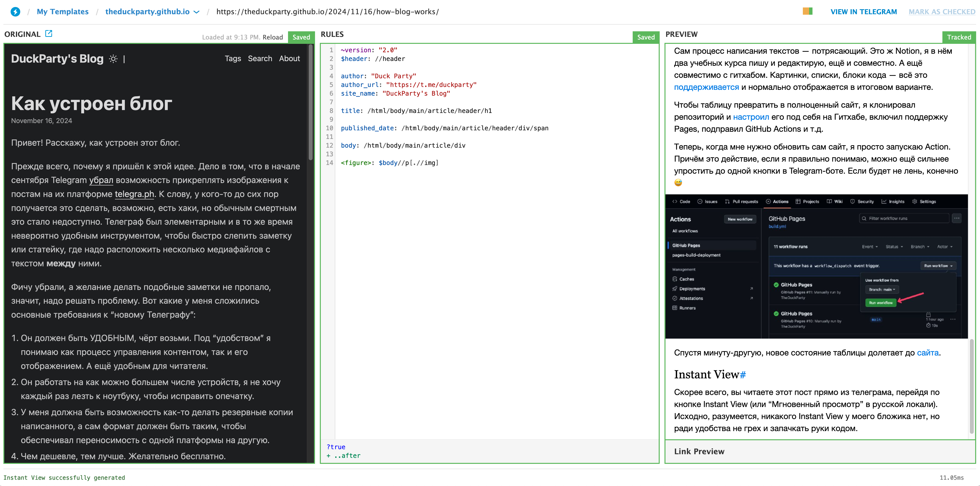Image resolution: width=980 pixels, height=486 pixels.
Task: Open the blog's Tags menu item
Action: pos(232,59)
